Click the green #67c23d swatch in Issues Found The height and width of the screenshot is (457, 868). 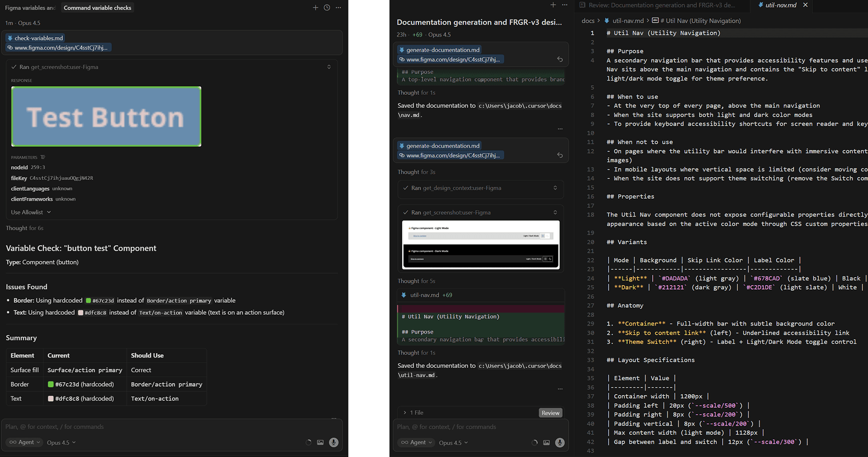click(x=89, y=300)
